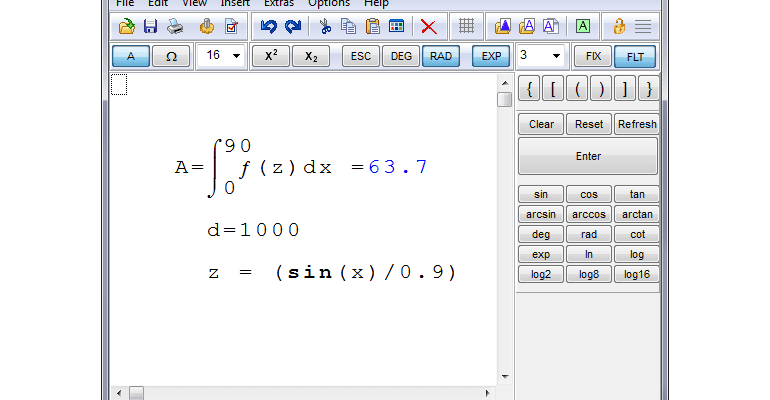
Task: Click the vertical scrollbar down arrow
Action: tap(504, 376)
